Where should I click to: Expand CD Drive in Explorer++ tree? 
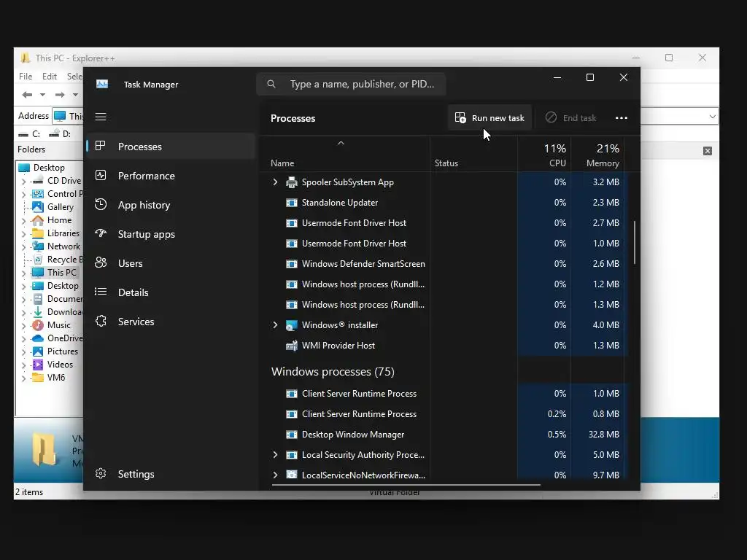coord(24,181)
